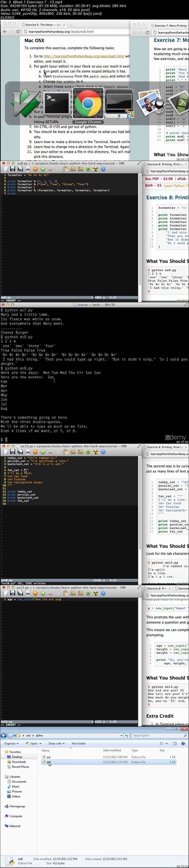The image size is (189, 868).
Task: Open address bar history dropdown in Explorer
Action: 122,736
